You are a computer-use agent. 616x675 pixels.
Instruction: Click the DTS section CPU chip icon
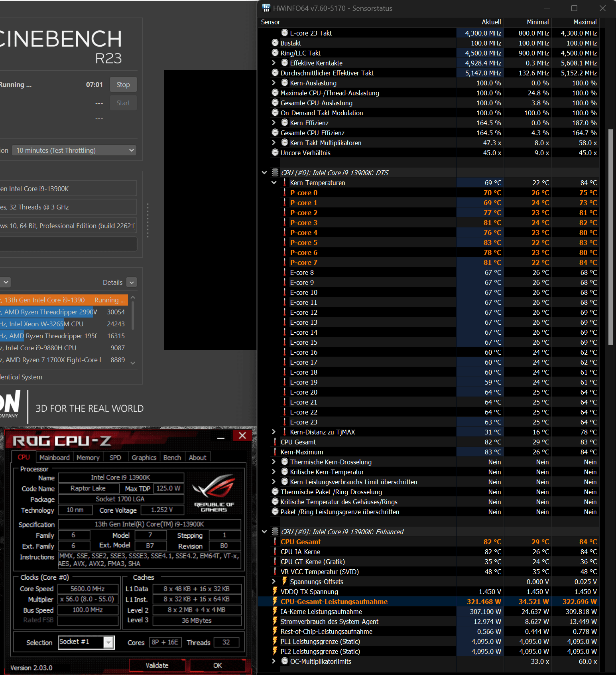tap(275, 172)
